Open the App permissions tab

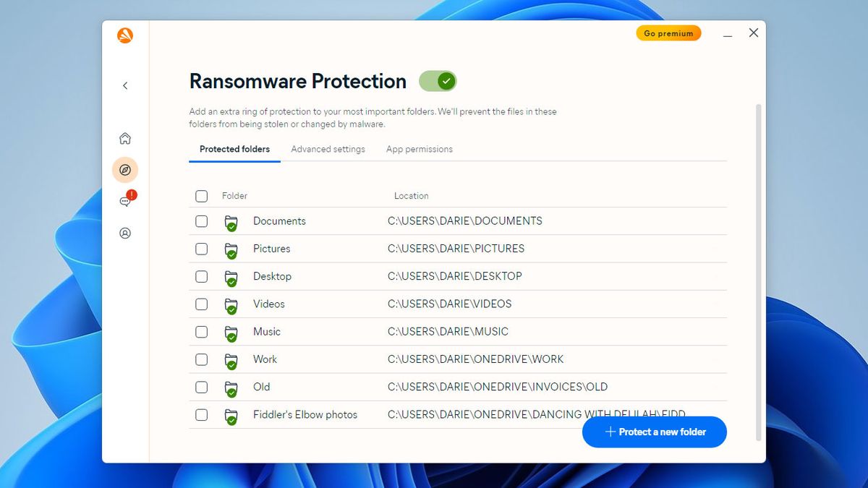(420, 149)
